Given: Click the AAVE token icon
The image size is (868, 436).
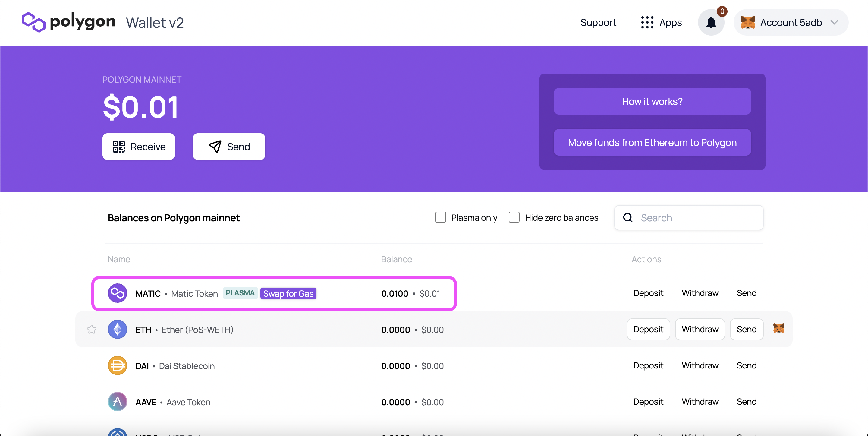Looking at the screenshot, I should click(117, 402).
